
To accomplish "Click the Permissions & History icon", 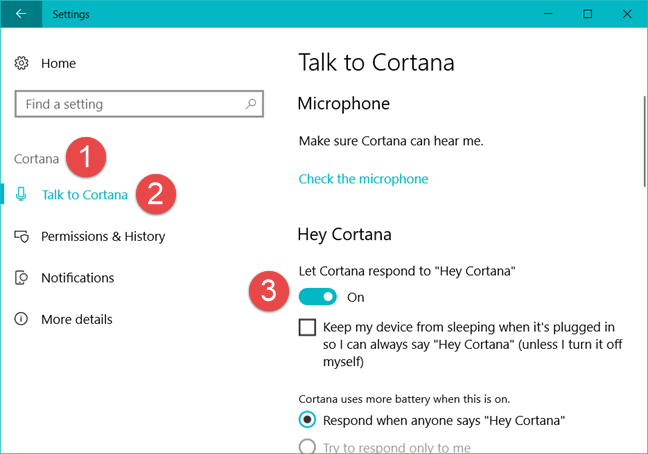I will pyautogui.click(x=22, y=237).
